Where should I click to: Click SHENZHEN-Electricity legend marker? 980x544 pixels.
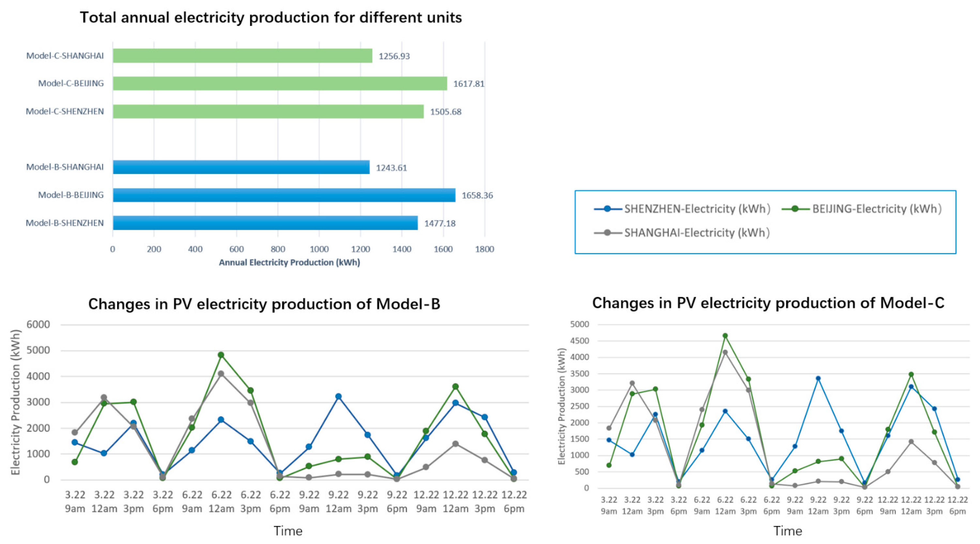607,209
